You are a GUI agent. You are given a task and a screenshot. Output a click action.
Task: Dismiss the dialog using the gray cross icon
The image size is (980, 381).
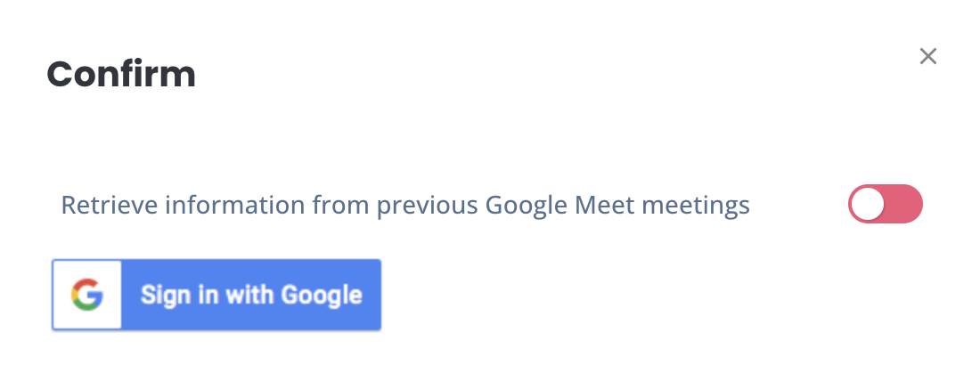tap(928, 56)
